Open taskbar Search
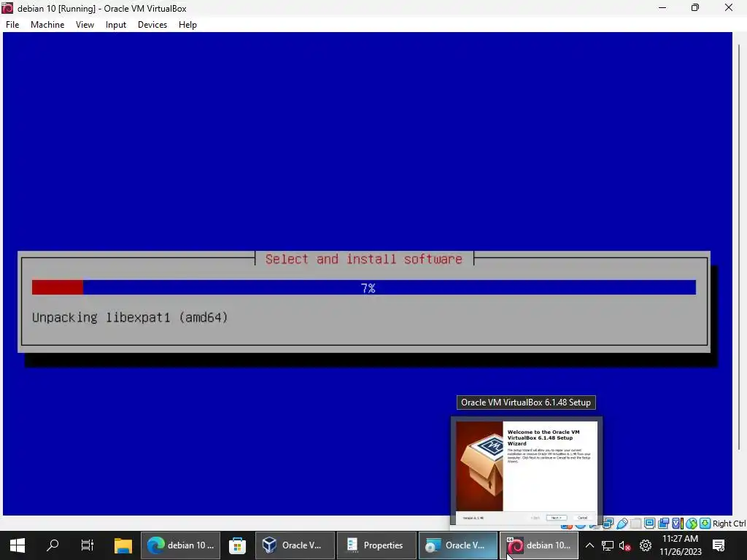The height and width of the screenshot is (560, 747). [53, 545]
